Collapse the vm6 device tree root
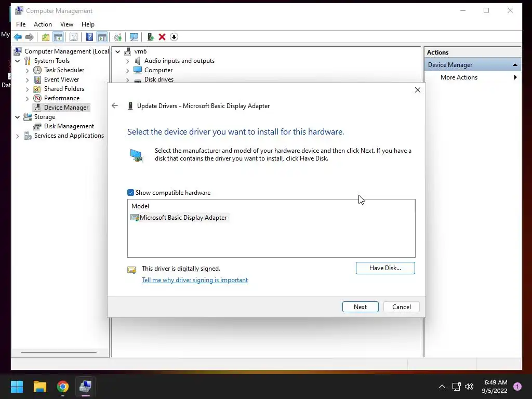 coord(118,51)
